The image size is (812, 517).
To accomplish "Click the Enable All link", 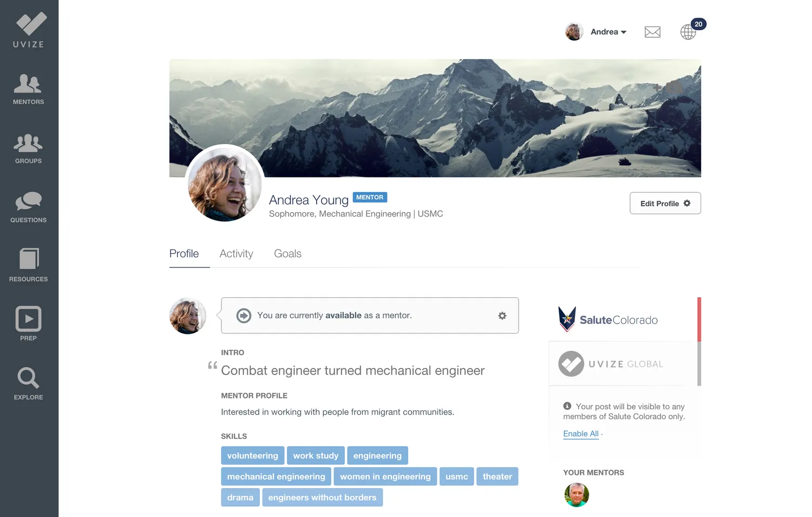I will pyautogui.click(x=581, y=434).
